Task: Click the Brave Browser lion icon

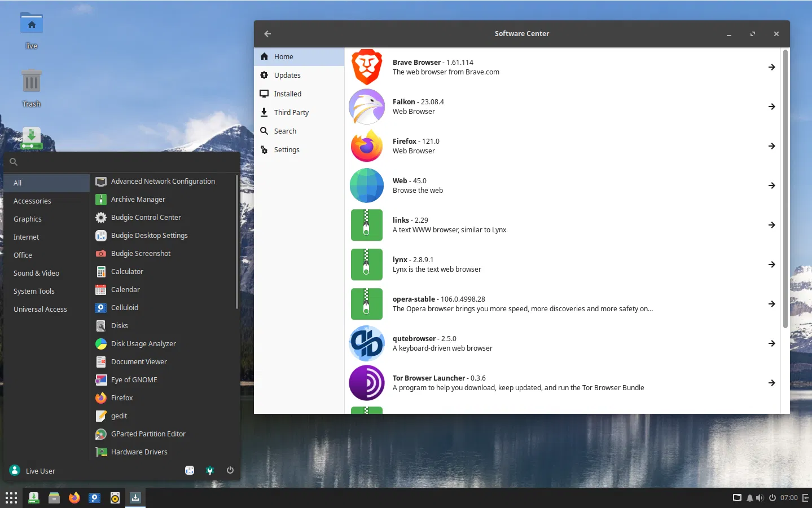Action: coord(367,67)
